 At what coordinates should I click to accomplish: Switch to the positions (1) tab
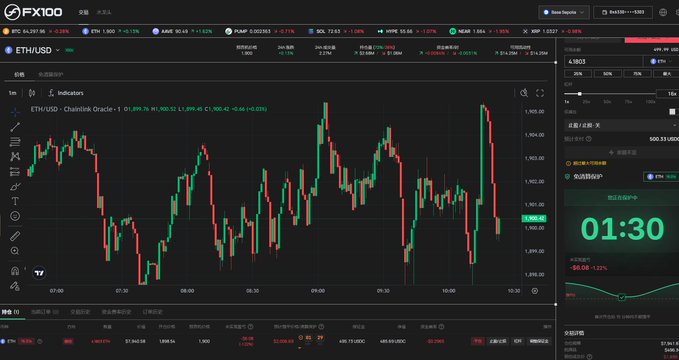pyautogui.click(x=10, y=312)
